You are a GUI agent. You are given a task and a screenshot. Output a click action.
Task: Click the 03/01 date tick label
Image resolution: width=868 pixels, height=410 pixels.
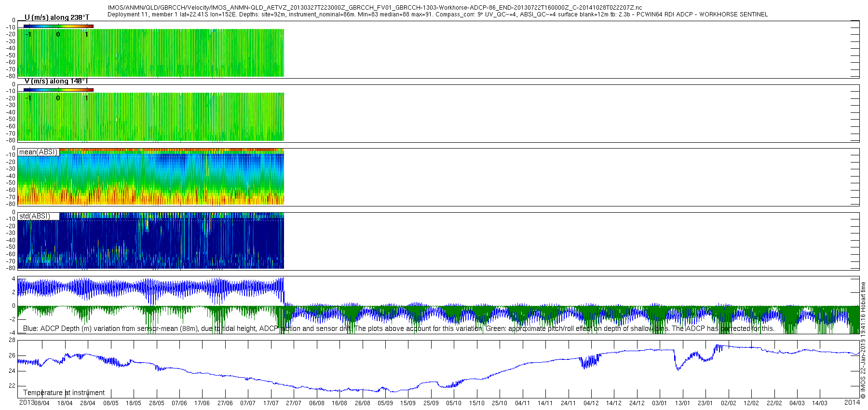click(660, 403)
